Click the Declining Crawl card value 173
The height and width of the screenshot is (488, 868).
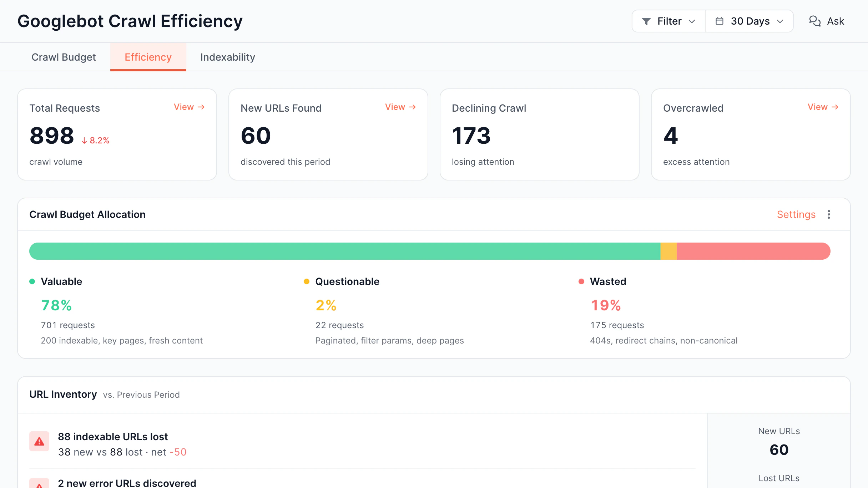pos(471,136)
